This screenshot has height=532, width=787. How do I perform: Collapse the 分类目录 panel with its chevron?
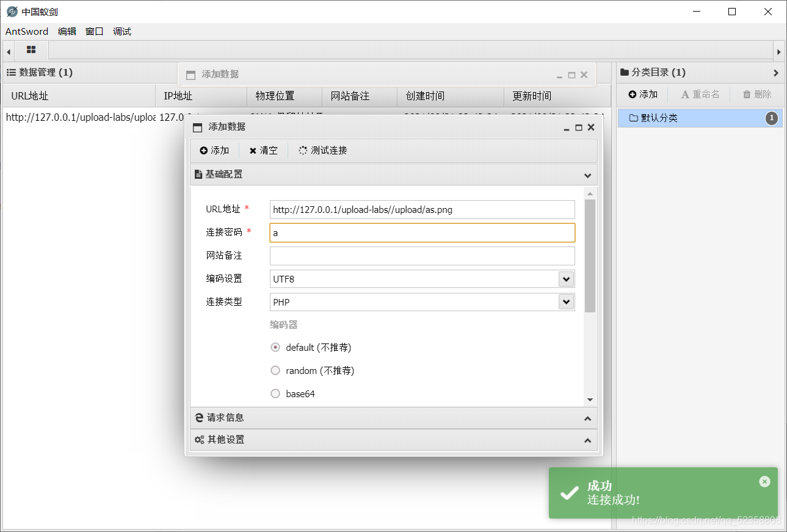tap(776, 73)
